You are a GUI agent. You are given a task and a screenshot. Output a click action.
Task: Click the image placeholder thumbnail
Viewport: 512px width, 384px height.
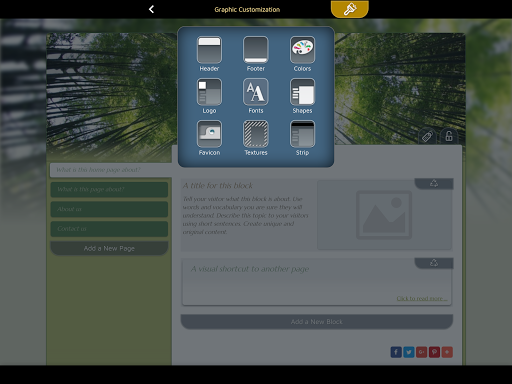point(384,215)
